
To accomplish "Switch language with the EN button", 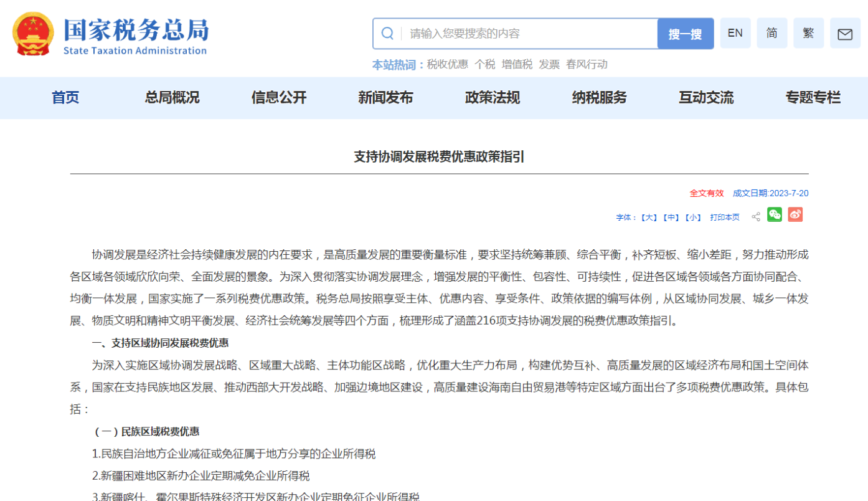I will pos(735,34).
